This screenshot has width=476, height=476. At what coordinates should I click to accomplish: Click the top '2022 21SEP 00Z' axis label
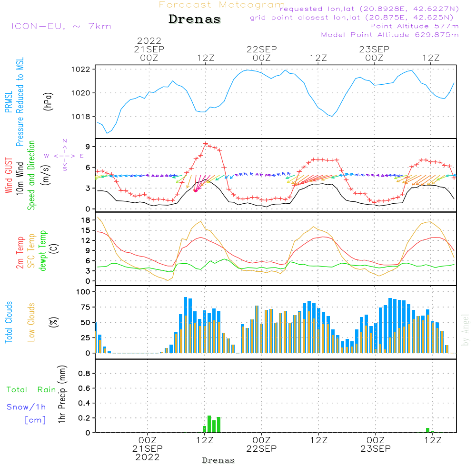(149, 49)
